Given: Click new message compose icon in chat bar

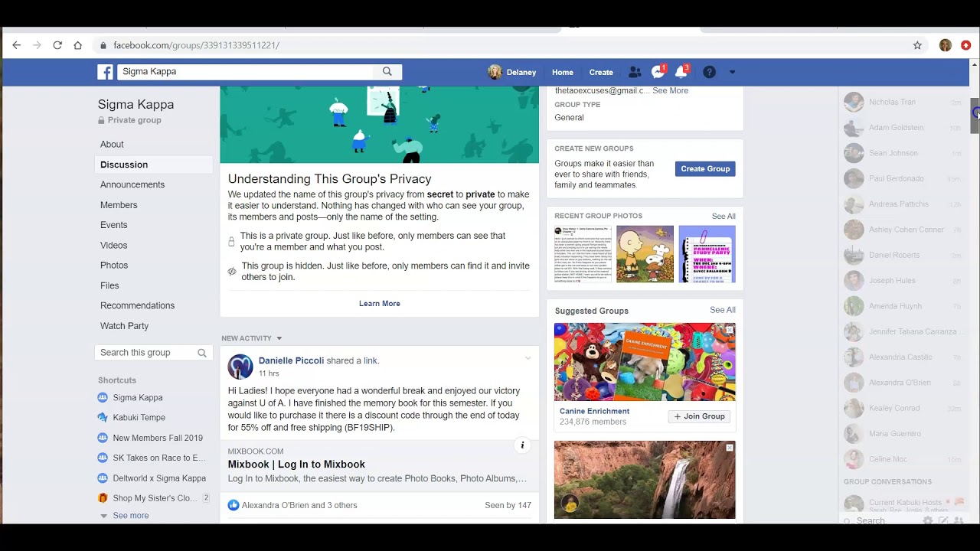Looking at the screenshot, I should click(943, 520).
